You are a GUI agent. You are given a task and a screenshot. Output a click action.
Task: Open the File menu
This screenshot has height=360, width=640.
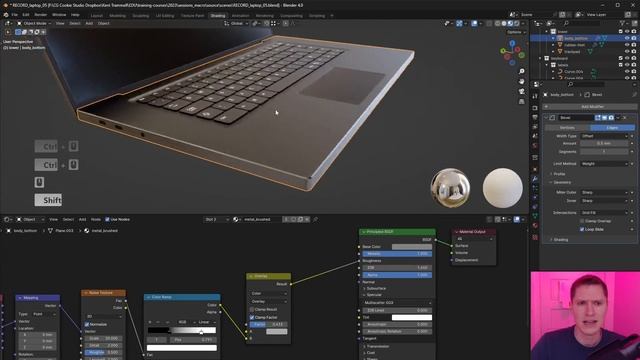click(14, 15)
